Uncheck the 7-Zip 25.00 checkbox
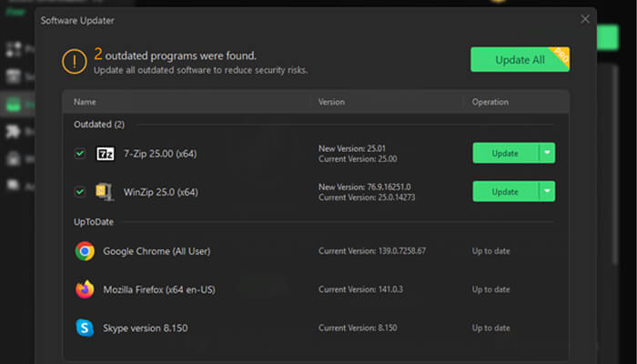This screenshot has width=637, height=364. tap(80, 154)
